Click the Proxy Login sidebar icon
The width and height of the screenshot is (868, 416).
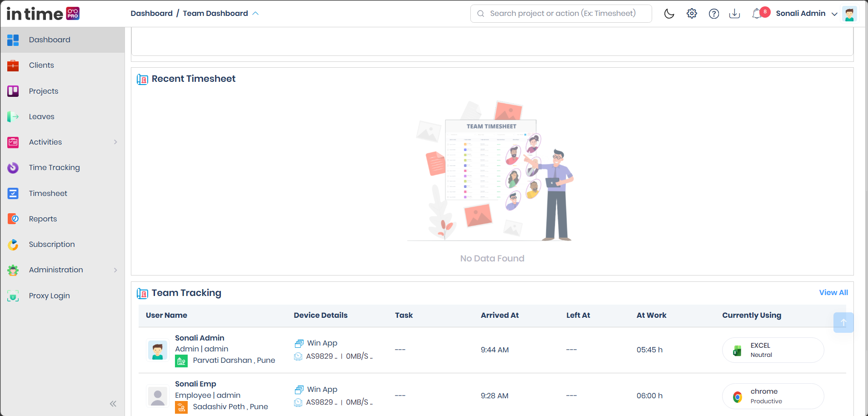[13, 296]
